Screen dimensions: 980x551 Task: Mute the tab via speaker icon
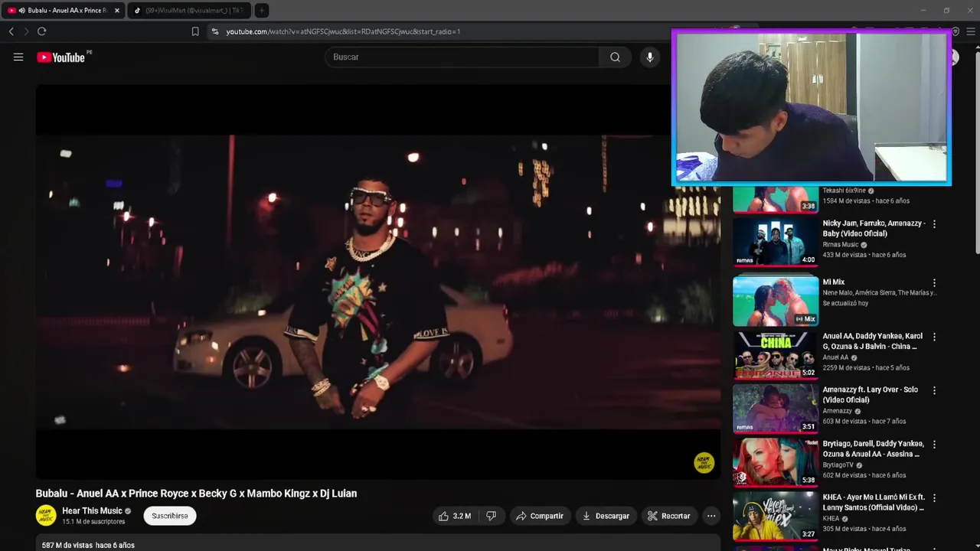point(21,11)
